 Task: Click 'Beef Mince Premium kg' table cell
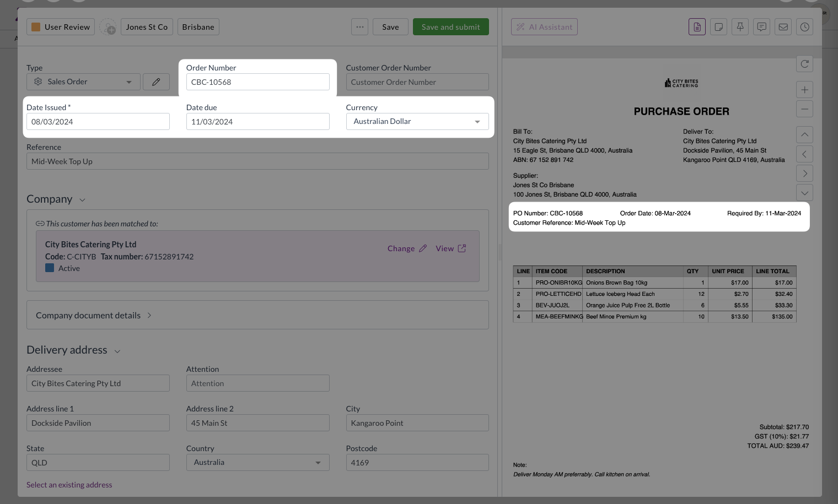[633, 316]
